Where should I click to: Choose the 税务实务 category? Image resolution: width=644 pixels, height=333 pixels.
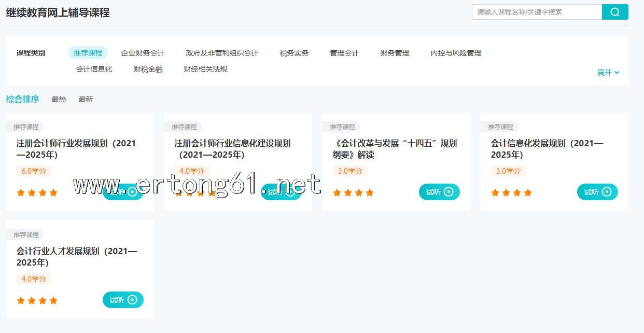(x=294, y=53)
